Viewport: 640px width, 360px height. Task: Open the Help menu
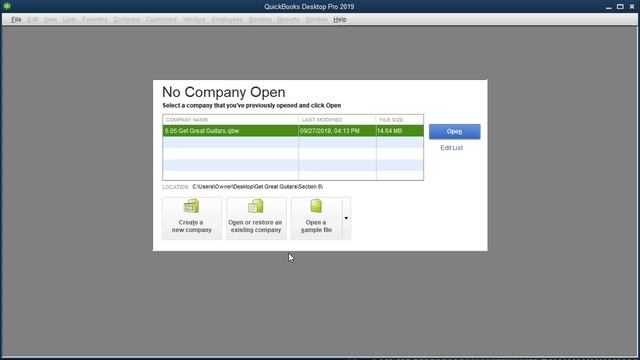[339, 19]
